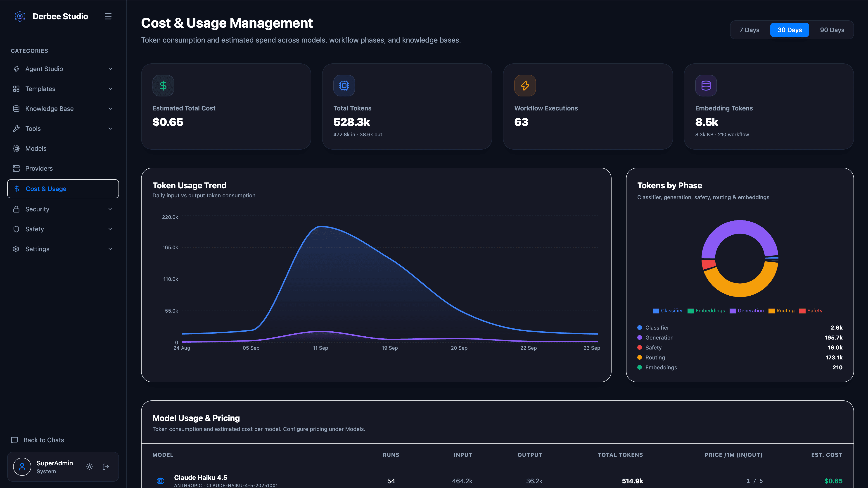This screenshot has height=488, width=868.
Task: Toggle the Routing series in chart legend
Action: (x=781, y=311)
